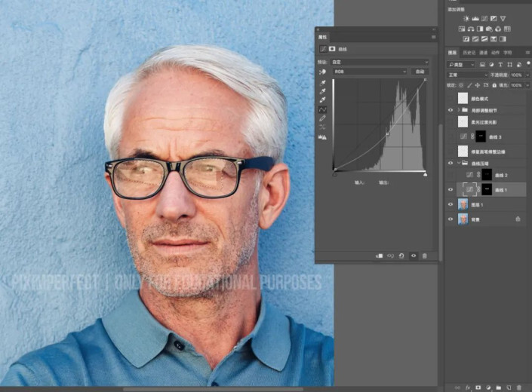The width and height of the screenshot is (532, 392).
Task: Click the white point eyedropper in Curves
Action: point(323,100)
